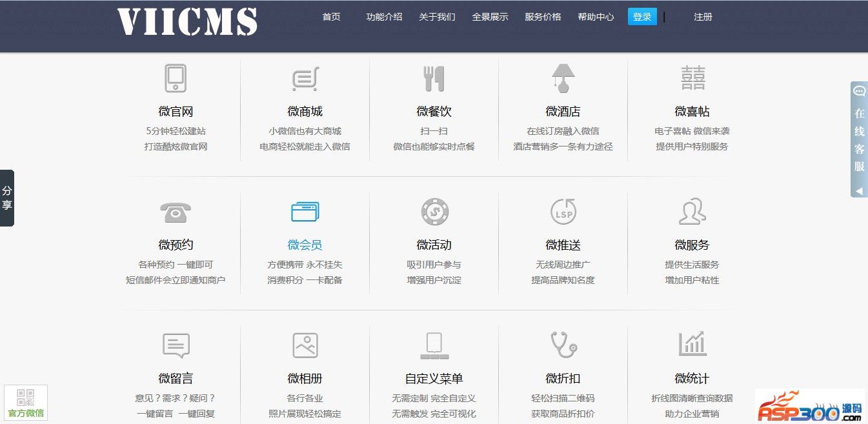Click the 微活动 poker chip icon

coord(434,212)
